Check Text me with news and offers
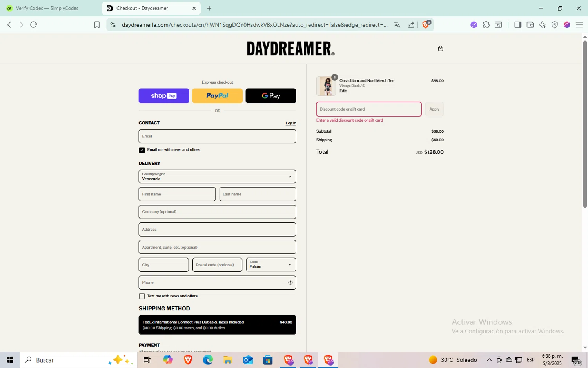Image resolution: width=588 pixels, height=368 pixels. (142, 296)
